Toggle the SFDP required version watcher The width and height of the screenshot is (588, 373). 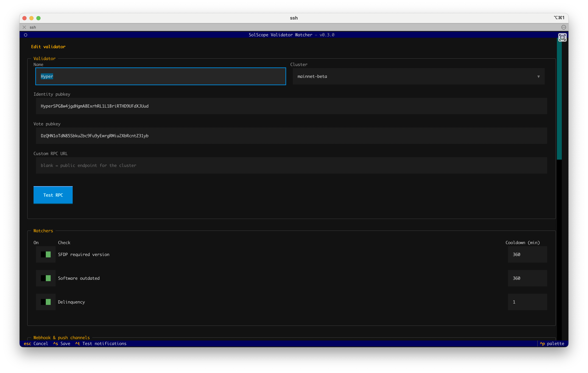(x=46, y=254)
